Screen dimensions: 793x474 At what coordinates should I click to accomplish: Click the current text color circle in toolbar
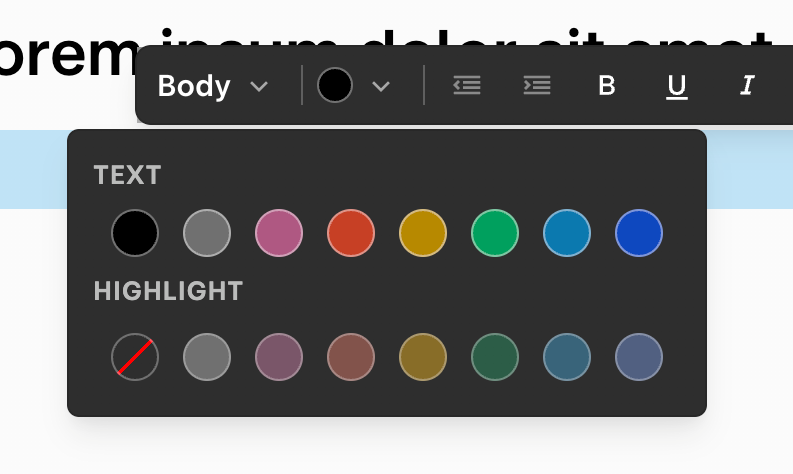pyautogui.click(x=335, y=86)
